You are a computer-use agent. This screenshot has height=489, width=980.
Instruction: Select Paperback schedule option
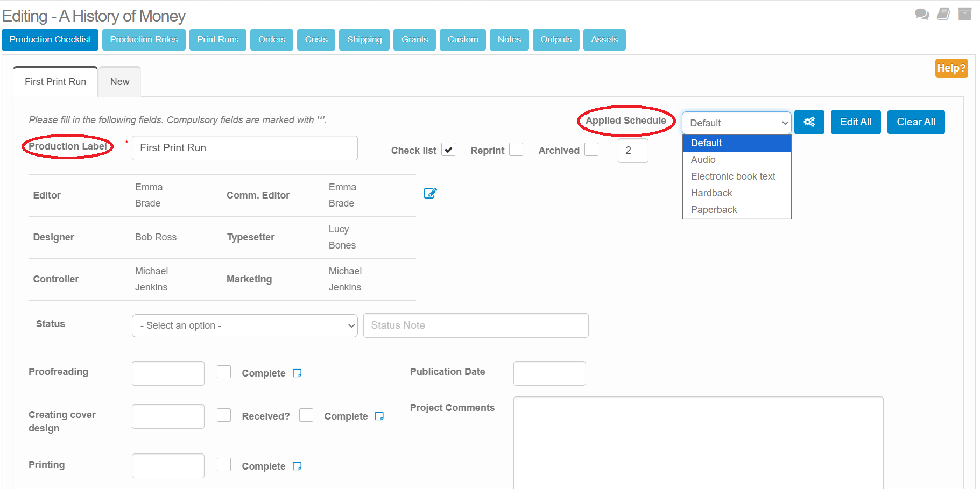714,210
